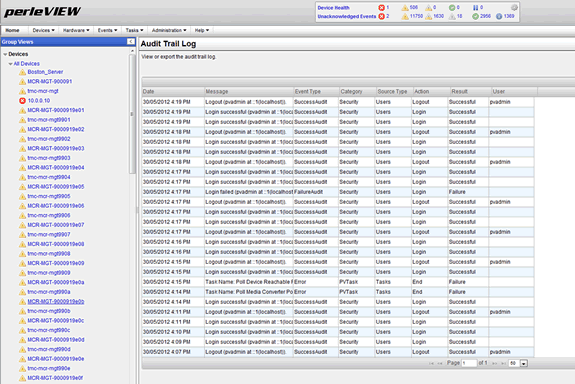Collapse the Devices tree root

pyautogui.click(x=5, y=54)
